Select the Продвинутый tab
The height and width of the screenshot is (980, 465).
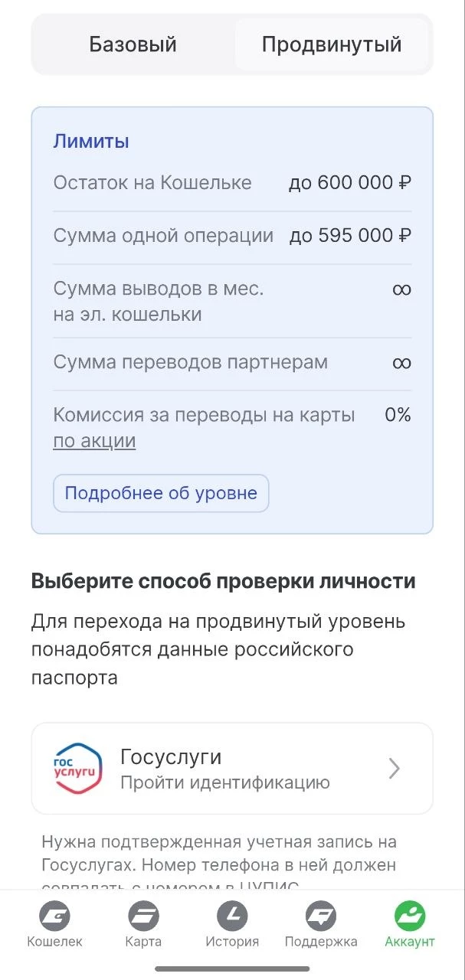(332, 44)
